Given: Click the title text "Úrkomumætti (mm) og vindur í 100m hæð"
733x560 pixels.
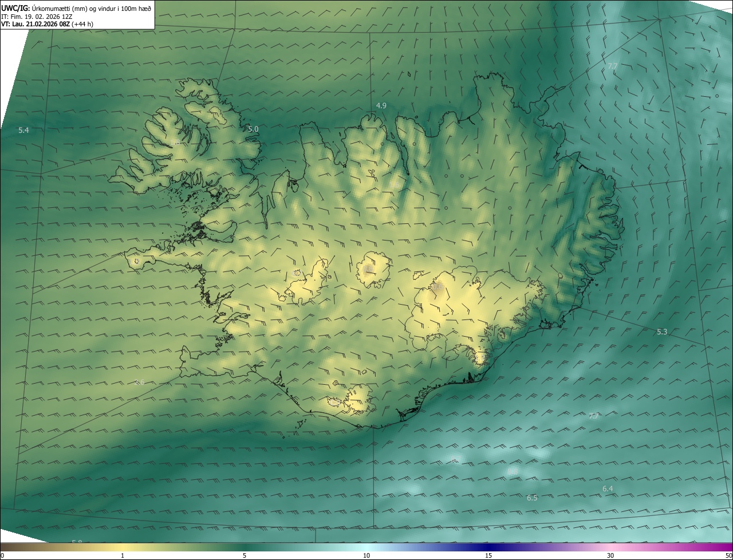Looking at the screenshot, I should pos(92,7).
